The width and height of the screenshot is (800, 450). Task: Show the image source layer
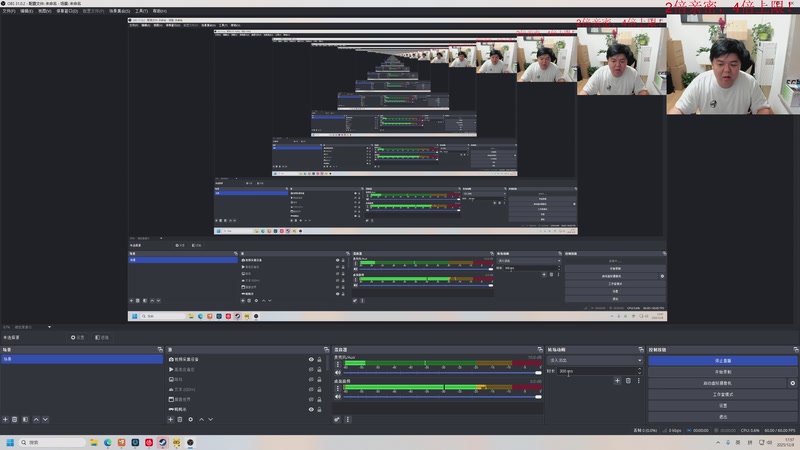click(311, 379)
